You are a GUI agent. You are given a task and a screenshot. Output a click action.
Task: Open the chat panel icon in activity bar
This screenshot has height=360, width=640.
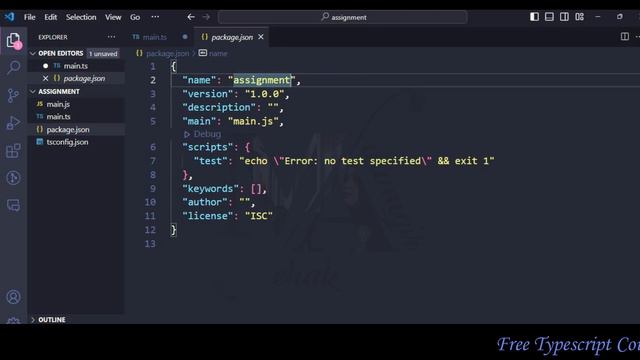click(13, 205)
